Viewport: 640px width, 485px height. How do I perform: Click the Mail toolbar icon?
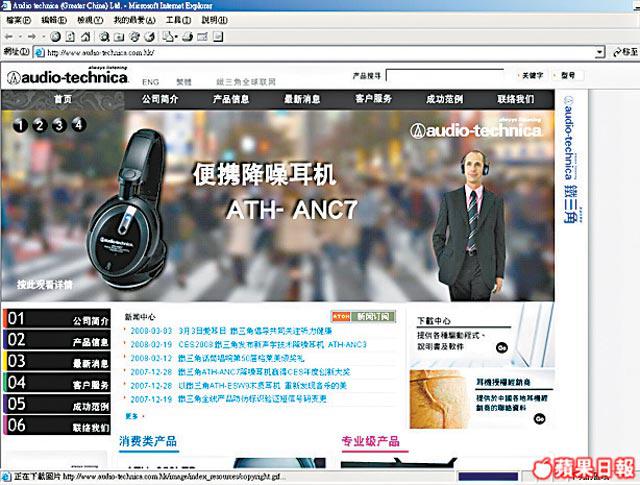coord(168,37)
